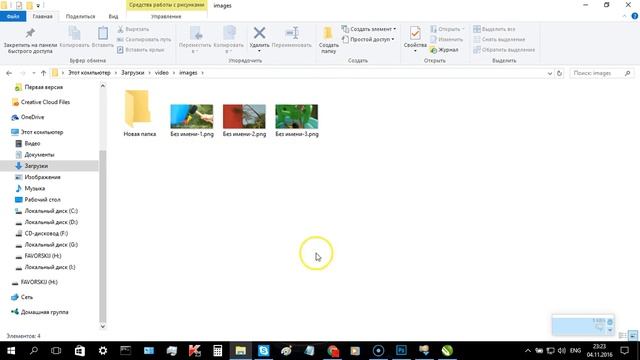The height and width of the screenshot is (360, 640).
Task: Click Invert selection (Обратить выделение)
Action: click(504, 50)
